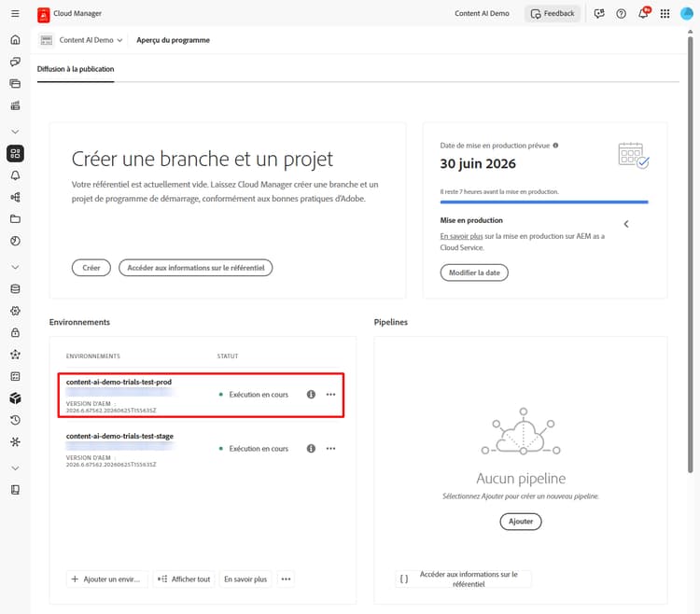This screenshot has width=700, height=614.
Task: Click the Adobe Cloud Manager logo
Action: pyautogui.click(x=43, y=14)
